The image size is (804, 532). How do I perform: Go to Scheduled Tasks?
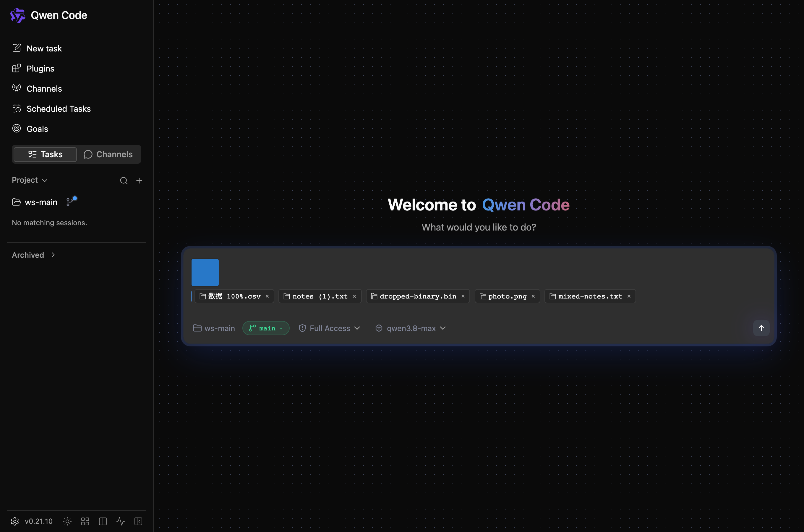point(51,108)
